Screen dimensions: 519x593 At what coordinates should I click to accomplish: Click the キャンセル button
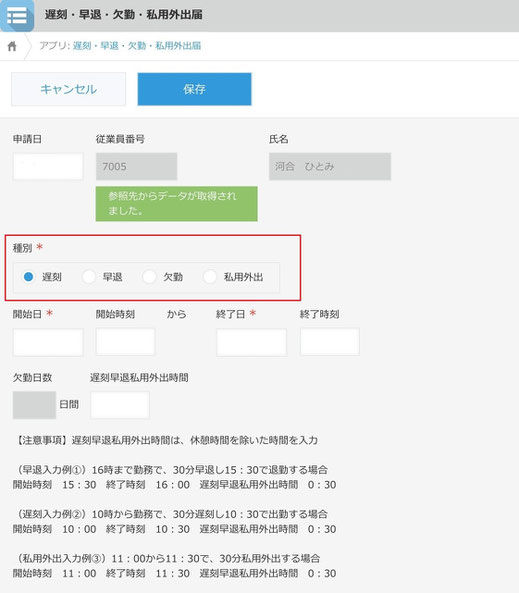click(68, 89)
